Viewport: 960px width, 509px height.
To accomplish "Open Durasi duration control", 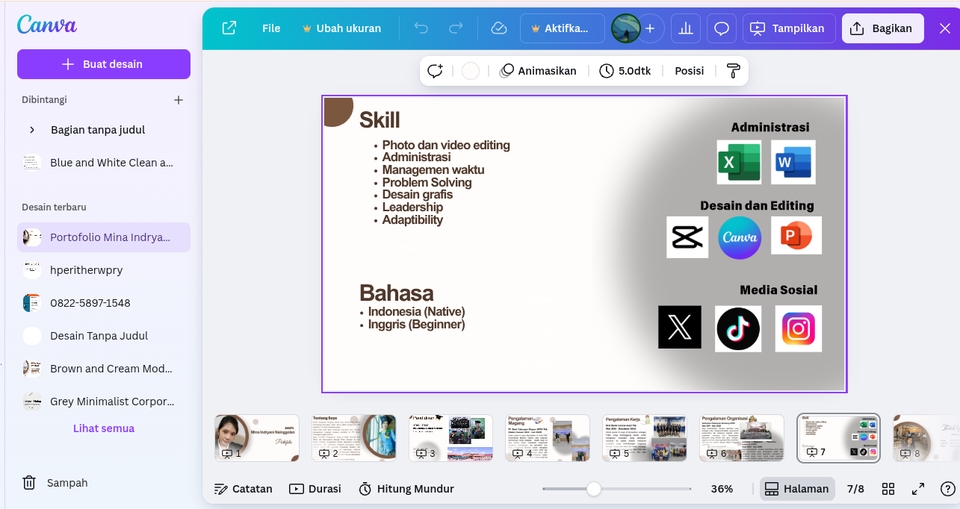I will [x=315, y=489].
